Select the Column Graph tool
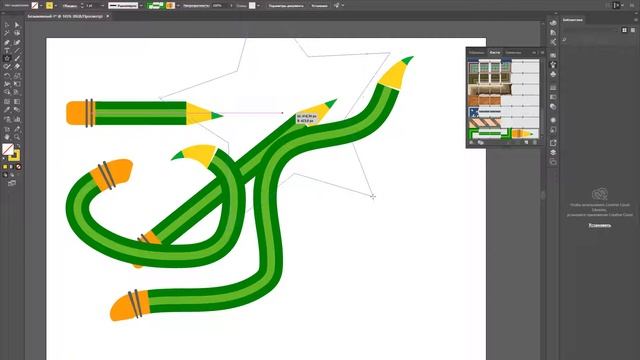Viewport: 640px width, 360px height. pyautogui.click(x=17, y=119)
